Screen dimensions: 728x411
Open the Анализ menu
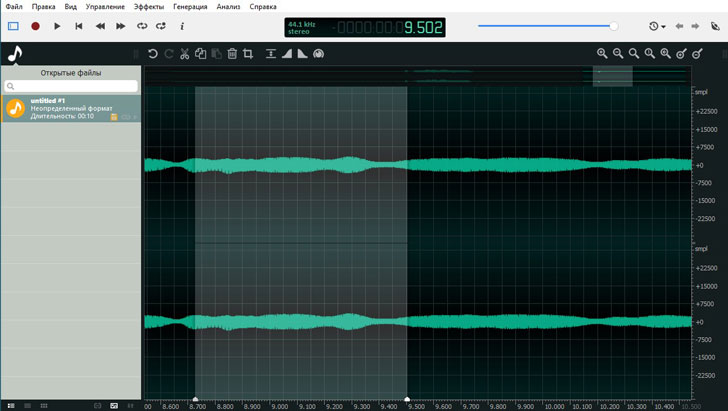pyautogui.click(x=228, y=7)
